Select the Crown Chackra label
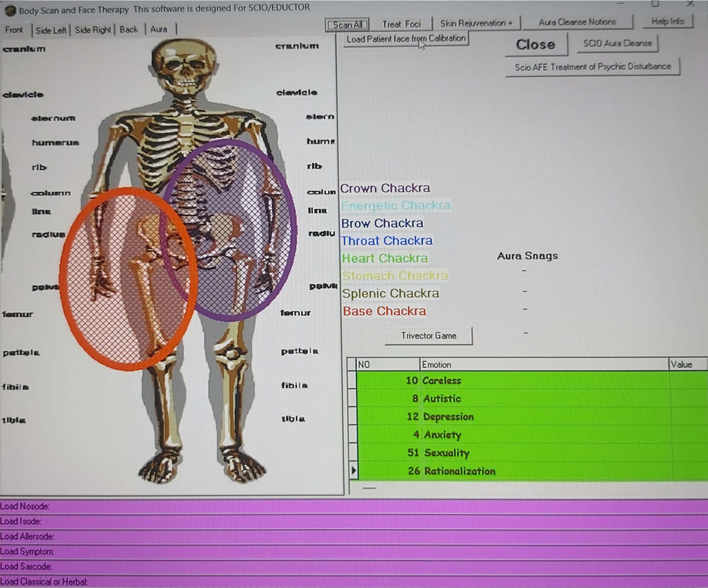The image size is (708, 588). pyautogui.click(x=385, y=189)
